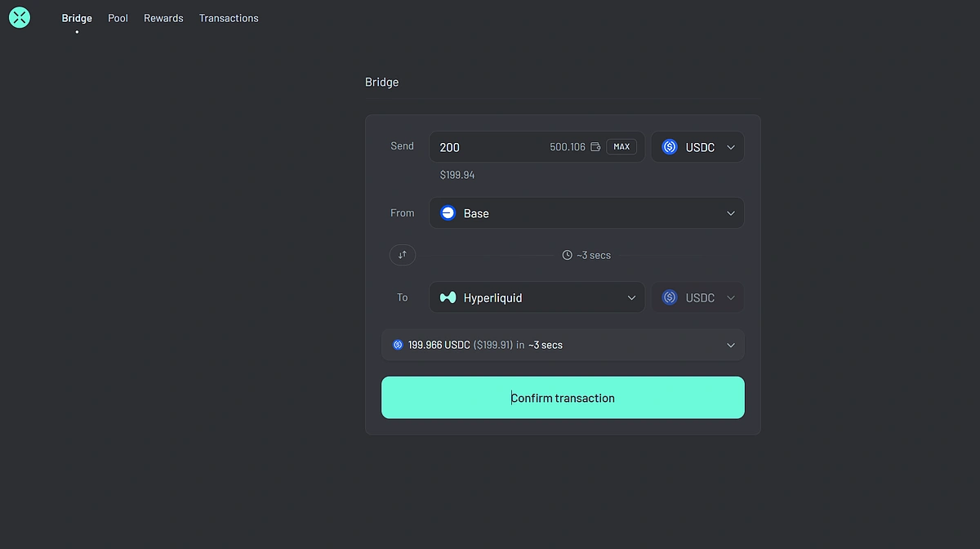Click the USDC coin icon in Send row
Screen dimensions: 980x549
coord(670,147)
